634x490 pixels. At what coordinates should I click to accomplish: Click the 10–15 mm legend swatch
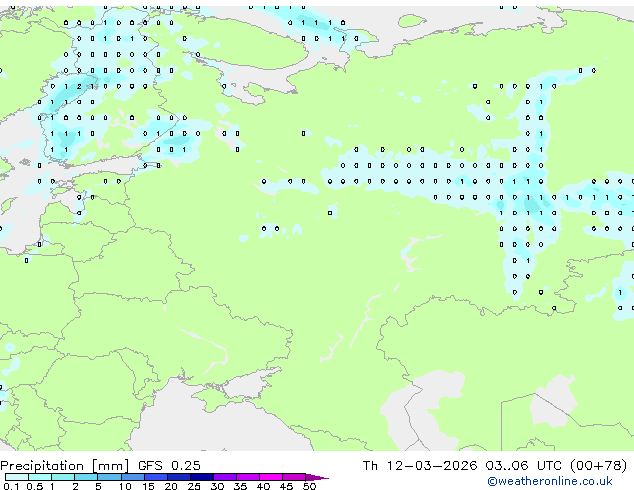[132, 477]
